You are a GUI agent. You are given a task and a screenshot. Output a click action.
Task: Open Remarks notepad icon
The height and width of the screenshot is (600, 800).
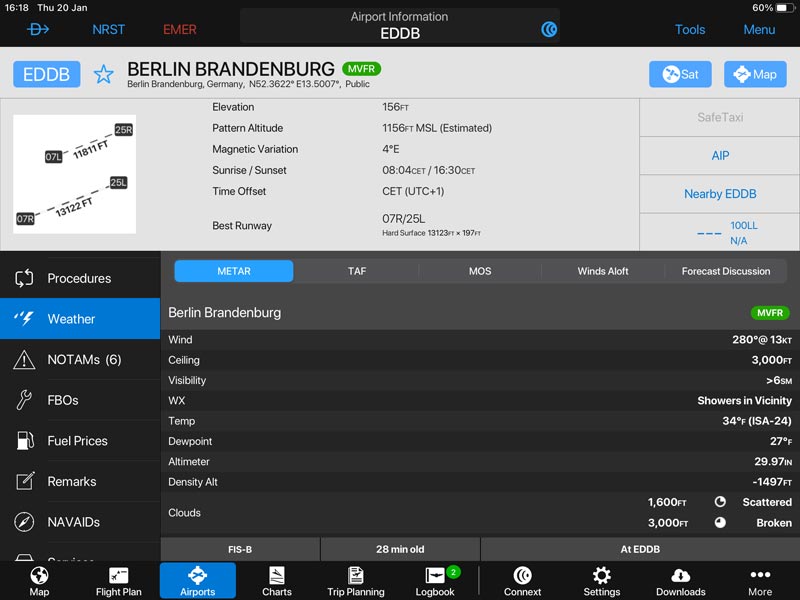(25, 481)
